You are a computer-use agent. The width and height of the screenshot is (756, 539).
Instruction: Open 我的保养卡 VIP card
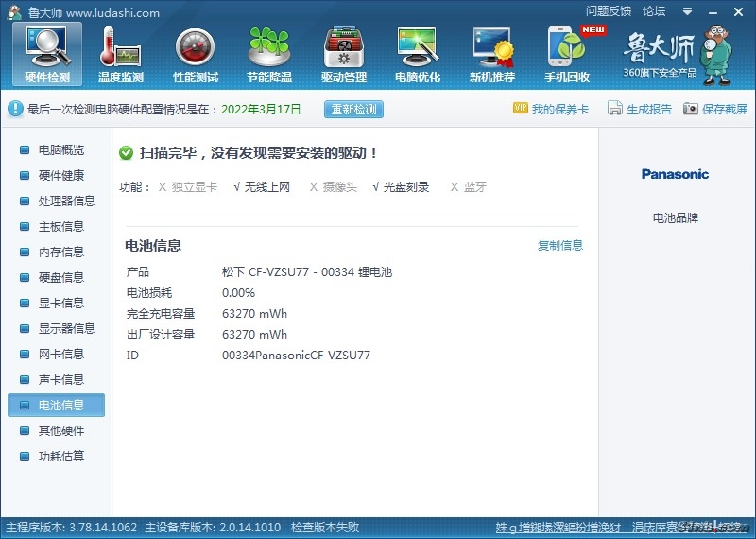pos(551,109)
